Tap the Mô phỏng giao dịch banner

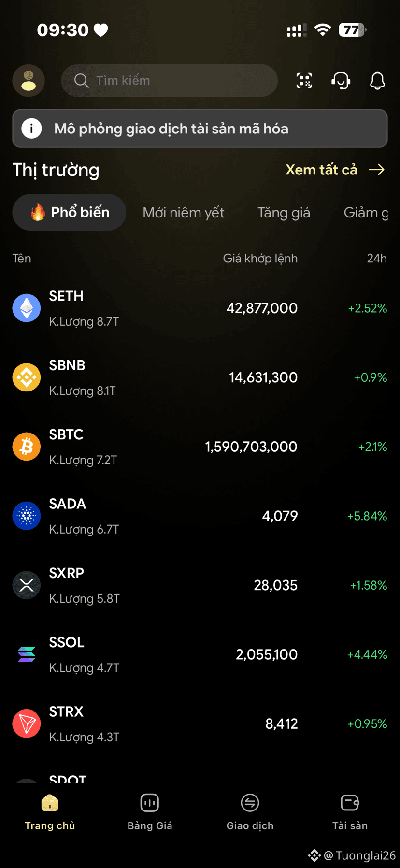pyautogui.click(x=200, y=129)
